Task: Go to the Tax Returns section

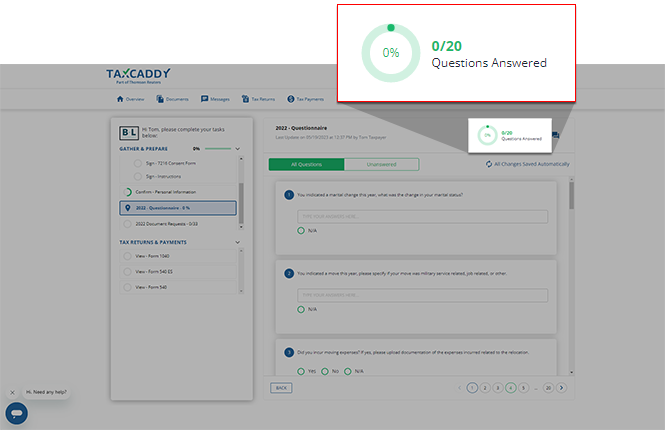Action: pos(258,99)
